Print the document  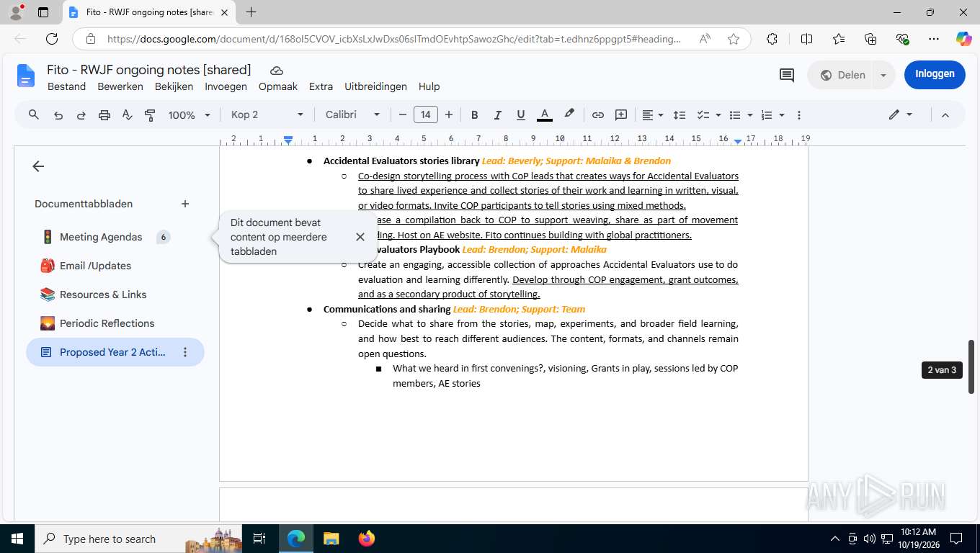(x=104, y=115)
